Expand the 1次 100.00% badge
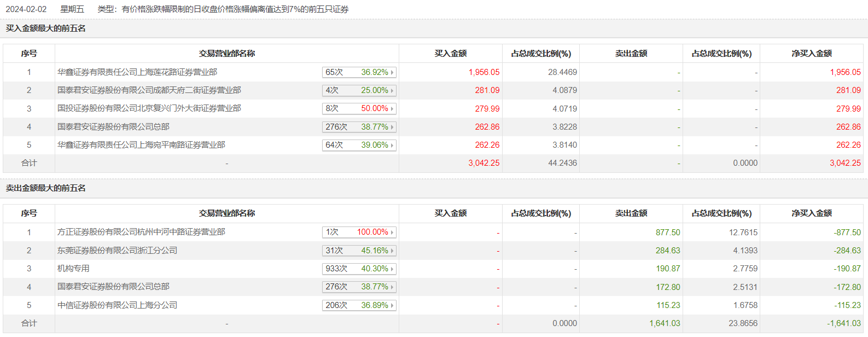868x337 pixels. tap(359, 233)
